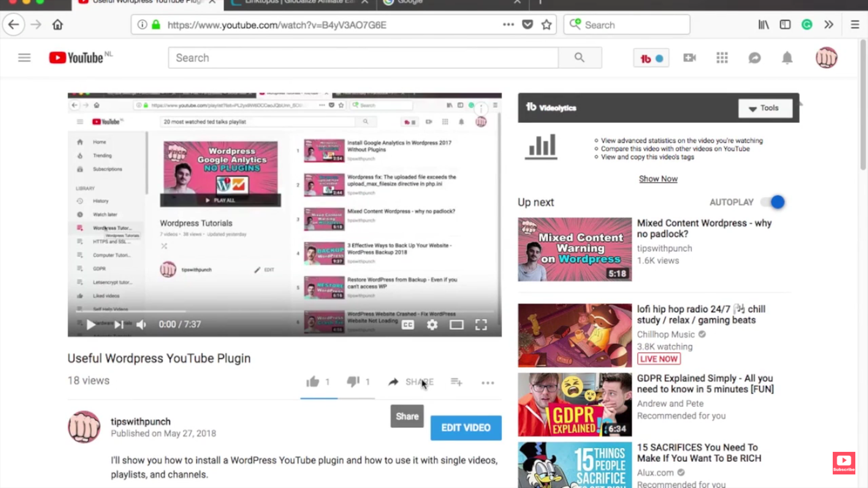Click the Videolytics logo header
The image size is (868, 488).
point(551,108)
